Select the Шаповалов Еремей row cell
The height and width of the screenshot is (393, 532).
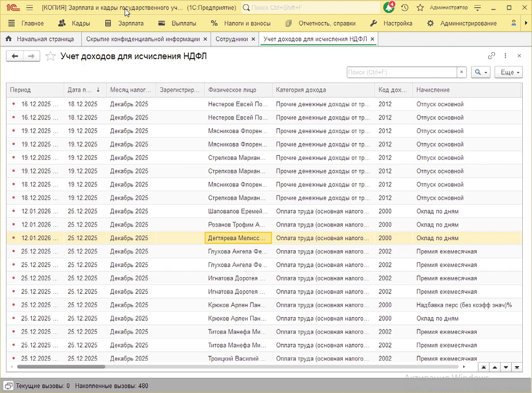(x=238, y=211)
